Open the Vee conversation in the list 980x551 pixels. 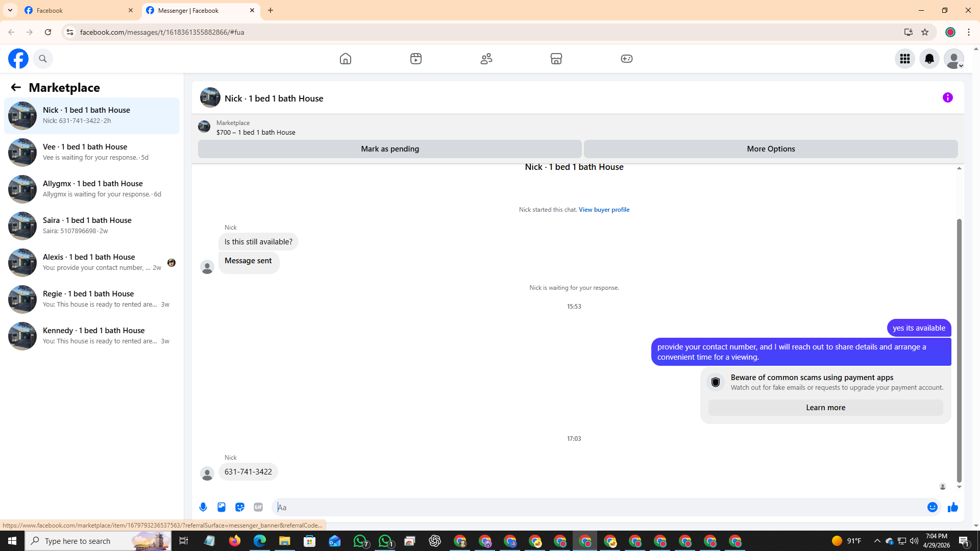click(x=92, y=152)
